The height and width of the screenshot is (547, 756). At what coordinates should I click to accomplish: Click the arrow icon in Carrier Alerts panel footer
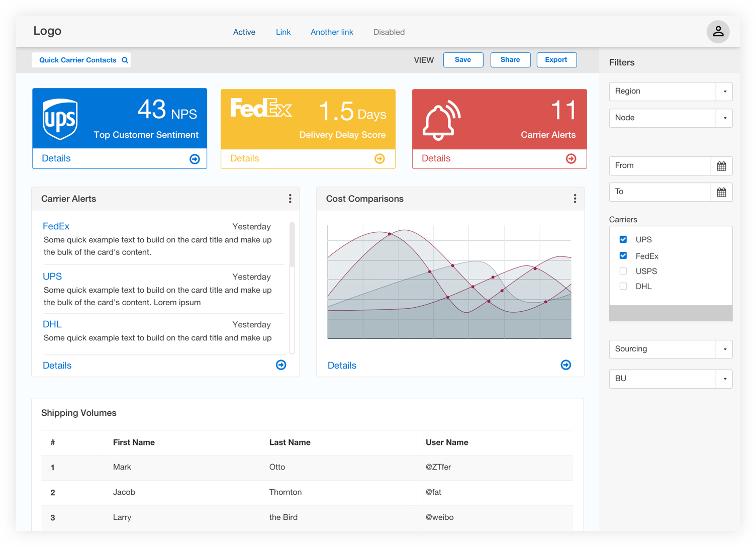[281, 365]
